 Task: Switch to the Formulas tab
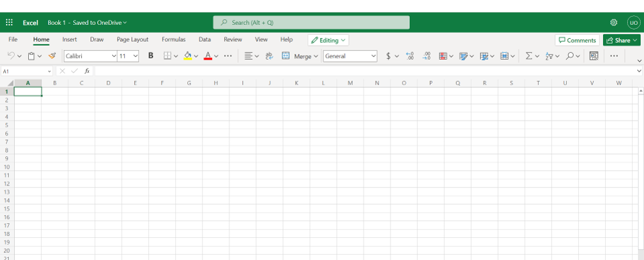pyautogui.click(x=174, y=40)
